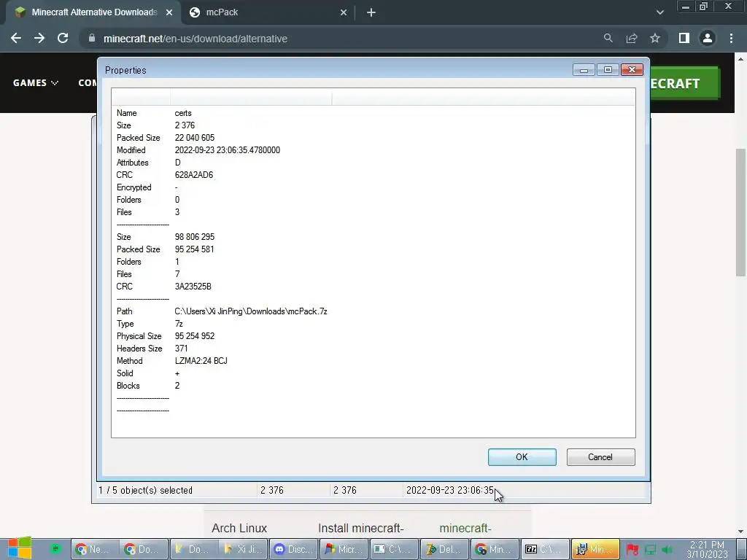Viewport: 747px width, 560px height.
Task: Open the Discord taskbar item
Action: pyautogui.click(x=293, y=549)
